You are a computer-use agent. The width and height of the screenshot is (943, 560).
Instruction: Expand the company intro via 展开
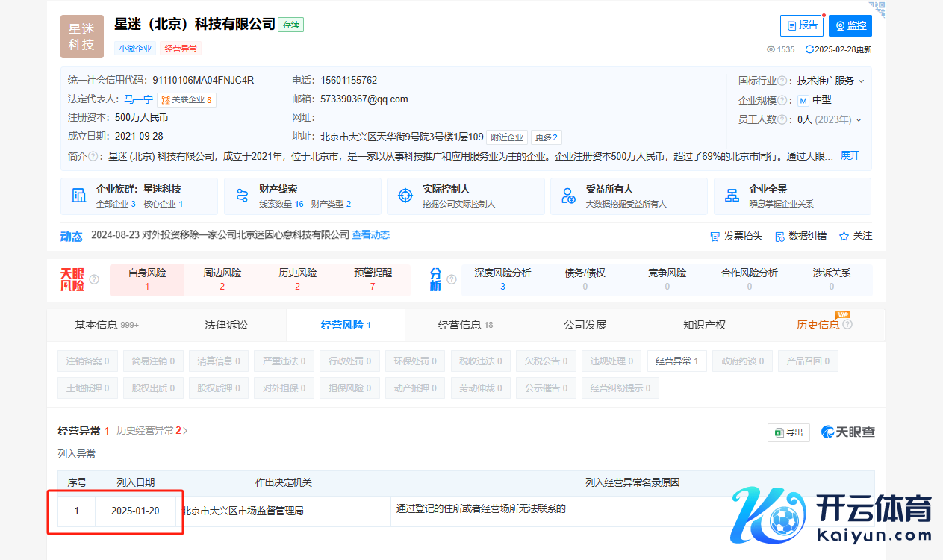point(849,156)
